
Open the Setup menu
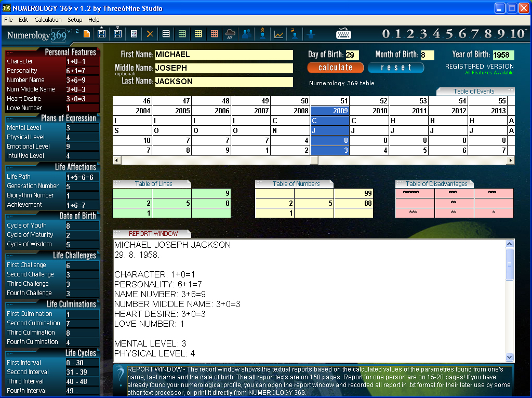tap(74, 20)
